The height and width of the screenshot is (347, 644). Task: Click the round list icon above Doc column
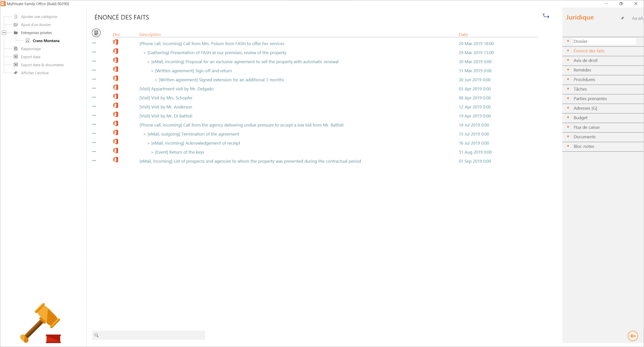[x=96, y=33]
